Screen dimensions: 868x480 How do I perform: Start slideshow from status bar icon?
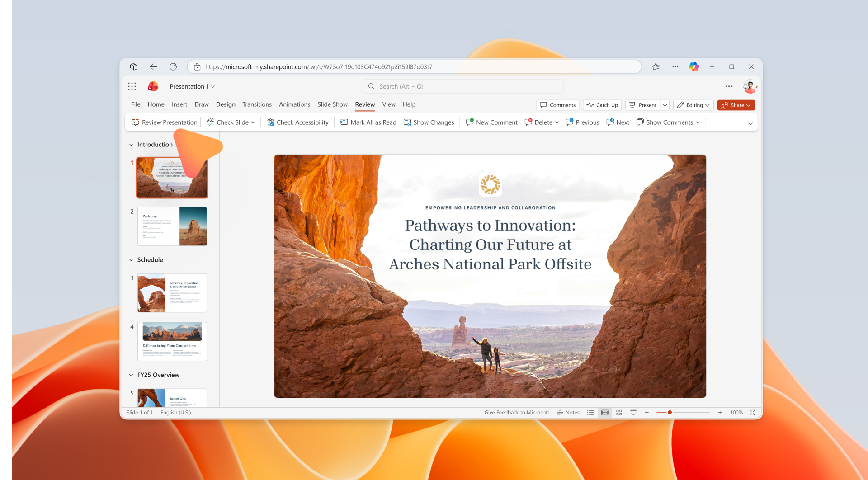pos(633,413)
